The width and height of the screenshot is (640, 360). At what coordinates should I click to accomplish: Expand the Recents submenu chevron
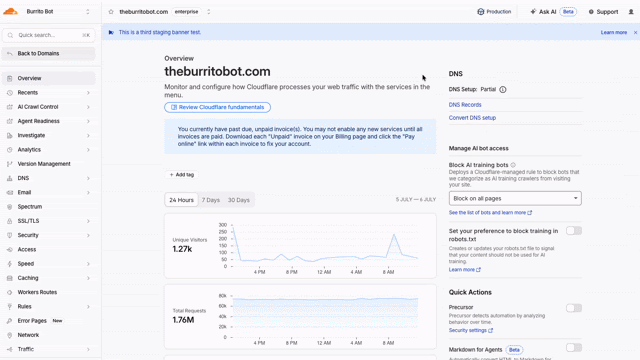tap(88, 93)
